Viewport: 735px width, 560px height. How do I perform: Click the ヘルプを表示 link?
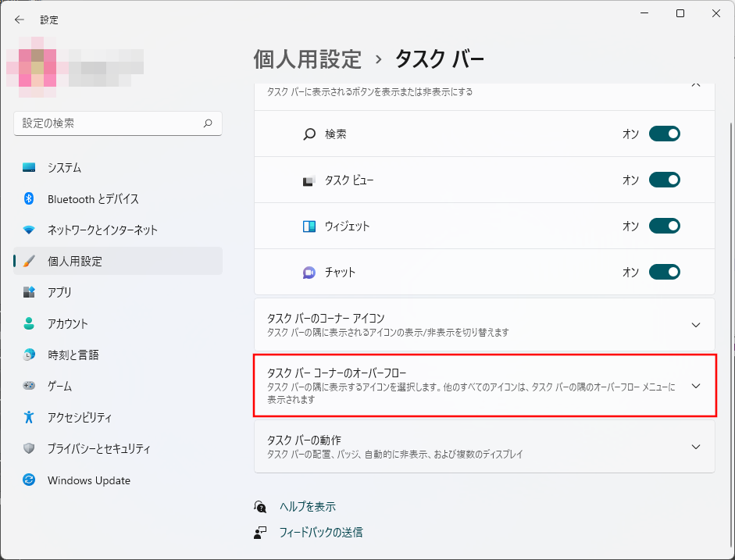(308, 507)
